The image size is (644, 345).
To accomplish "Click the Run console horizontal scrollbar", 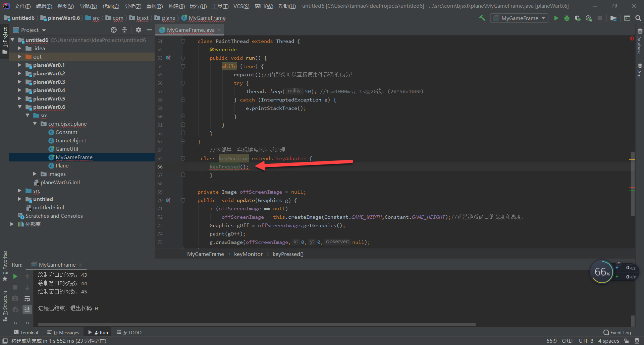I will pyautogui.click(x=257, y=324).
